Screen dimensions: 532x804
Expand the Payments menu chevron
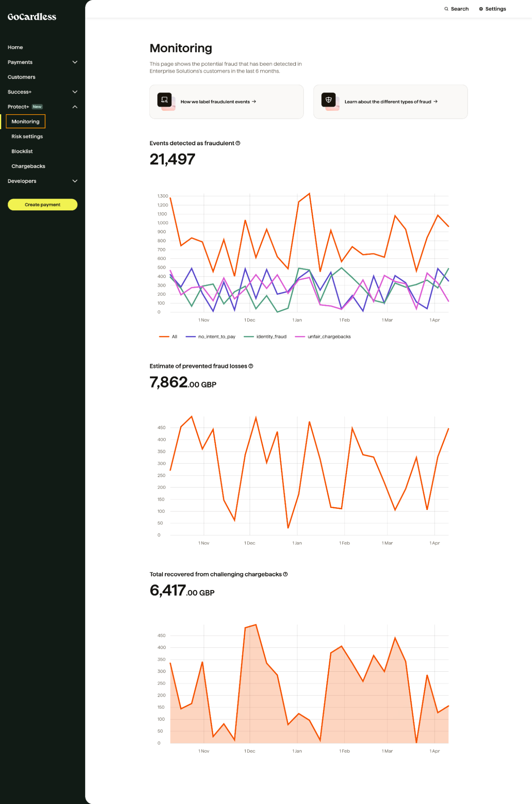coord(75,62)
